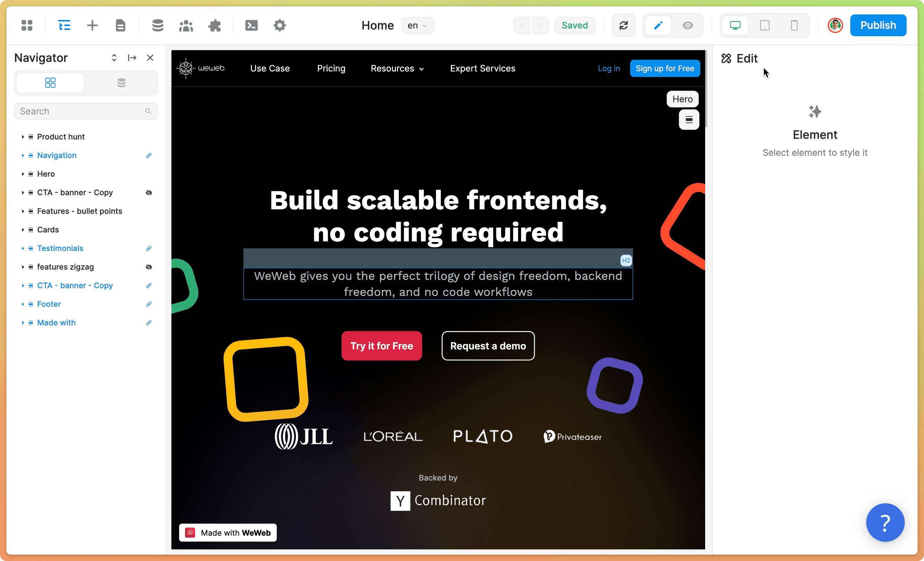Click the Try it for Free button

(381, 346)
